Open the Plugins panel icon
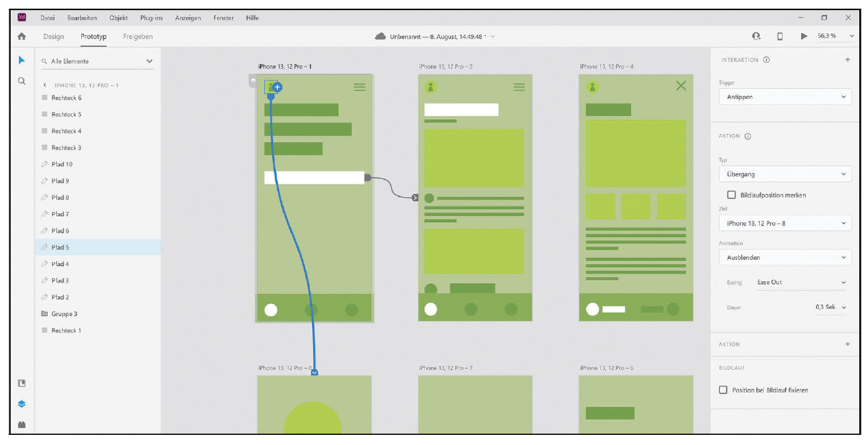This screenshot has height=445, width=868. (22, 425)
